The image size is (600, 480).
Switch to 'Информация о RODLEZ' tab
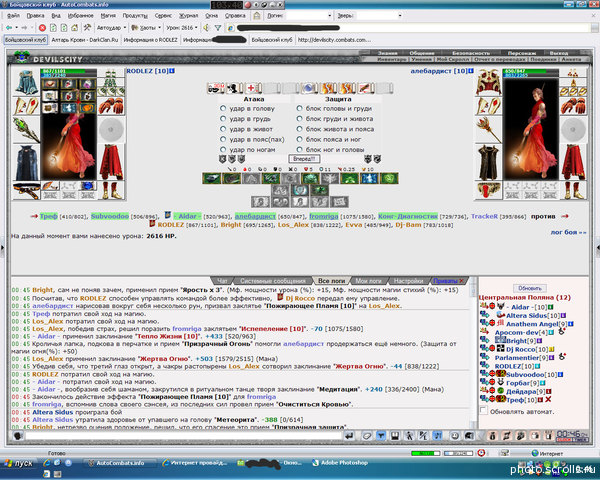tap(150, 40)
